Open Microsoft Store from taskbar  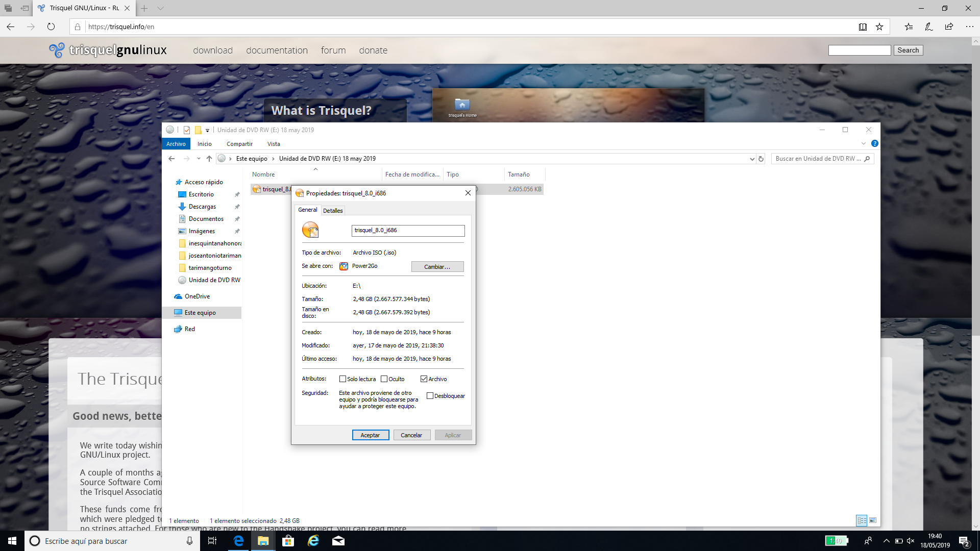click(288, 541)
